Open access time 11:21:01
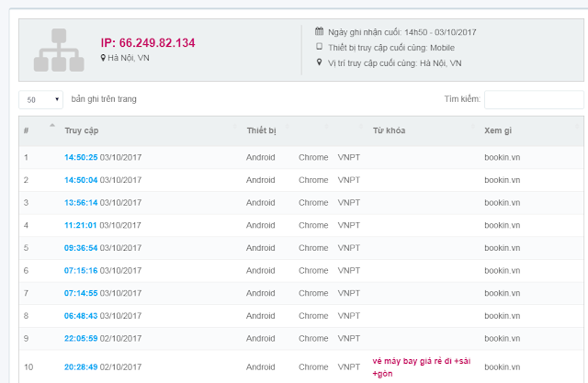This screenshot has height=383, width=588. click(x=81, y=225)
